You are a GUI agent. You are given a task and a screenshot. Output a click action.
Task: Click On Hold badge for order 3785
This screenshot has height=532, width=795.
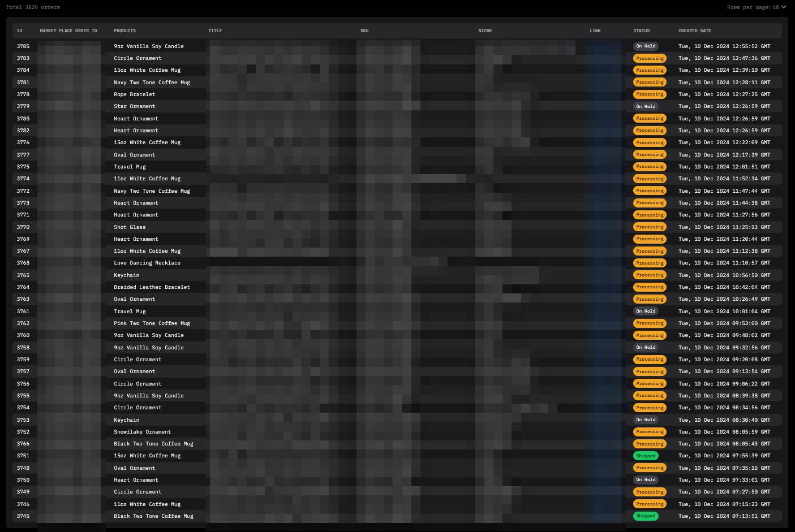point(646,46)
